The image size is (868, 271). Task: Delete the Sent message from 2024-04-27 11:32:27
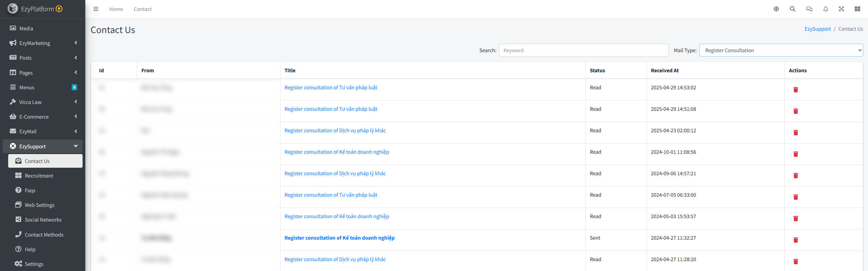coord(796,240)
